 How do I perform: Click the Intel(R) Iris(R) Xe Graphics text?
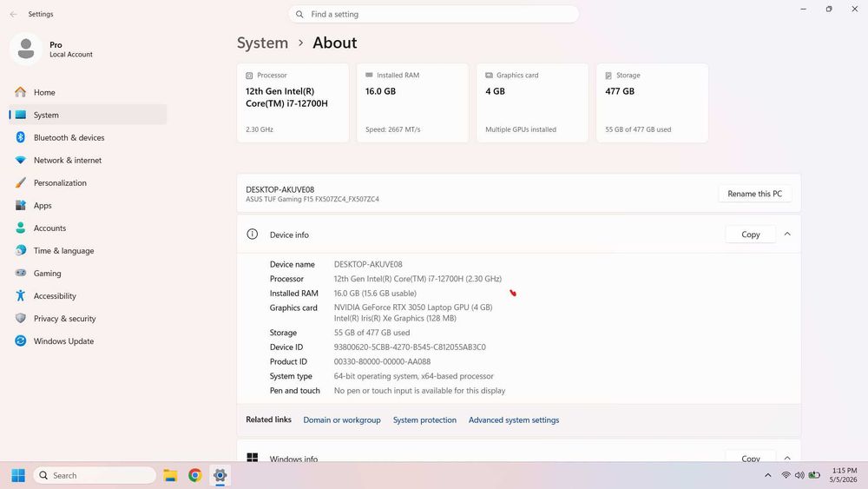click(x=395, y=319)
